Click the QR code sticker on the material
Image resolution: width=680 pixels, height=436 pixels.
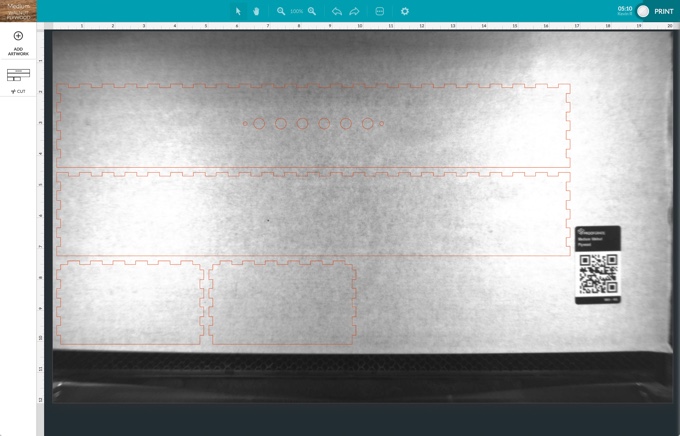[x=598, y=265]
